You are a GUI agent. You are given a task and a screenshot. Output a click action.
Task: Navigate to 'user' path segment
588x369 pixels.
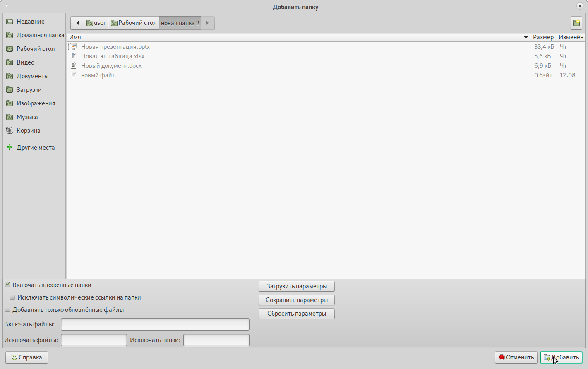[96, 23]
